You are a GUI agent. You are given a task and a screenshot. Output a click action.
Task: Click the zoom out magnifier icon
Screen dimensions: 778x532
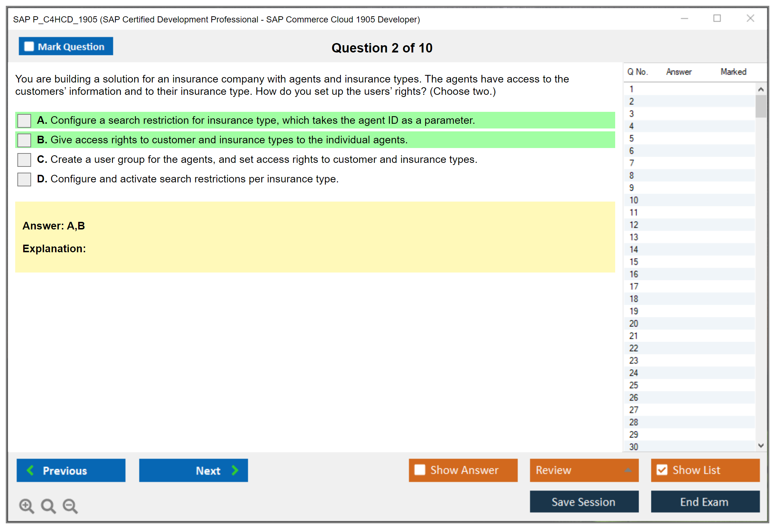click(x=70, y=506)
